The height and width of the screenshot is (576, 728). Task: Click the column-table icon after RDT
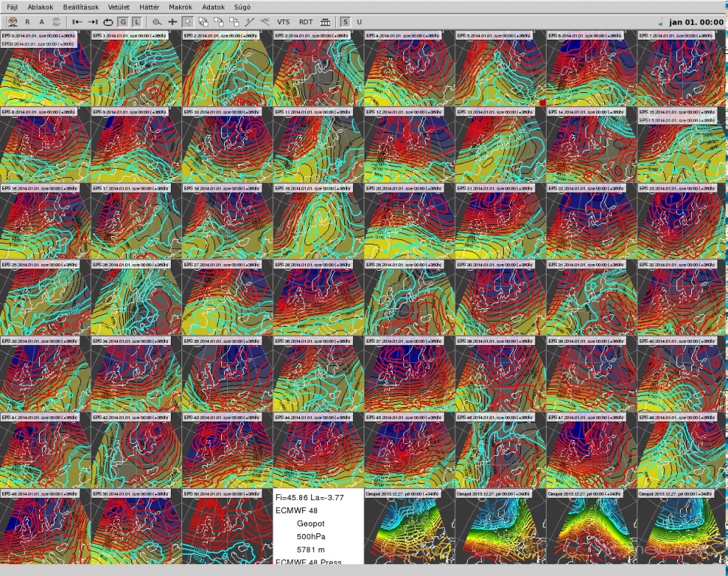[x=325, y=22]
